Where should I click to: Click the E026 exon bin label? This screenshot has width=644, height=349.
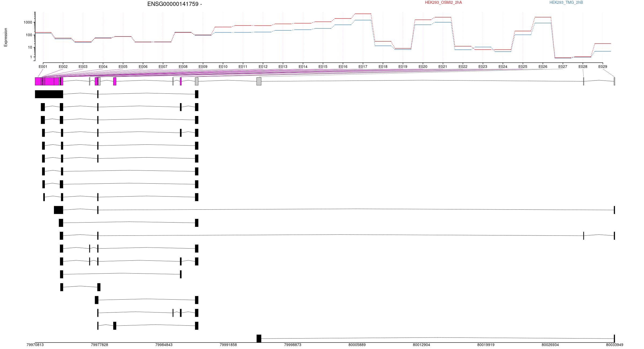click(x=543, y=67)
